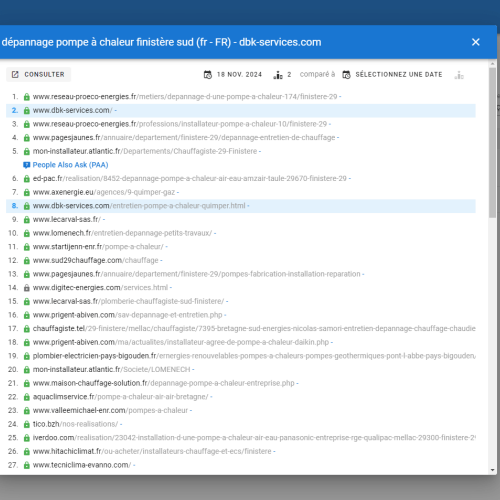Open the 18 NOV. 2024 date picker
This screenshot has width=500, height=500.
[x=233, y=74]
